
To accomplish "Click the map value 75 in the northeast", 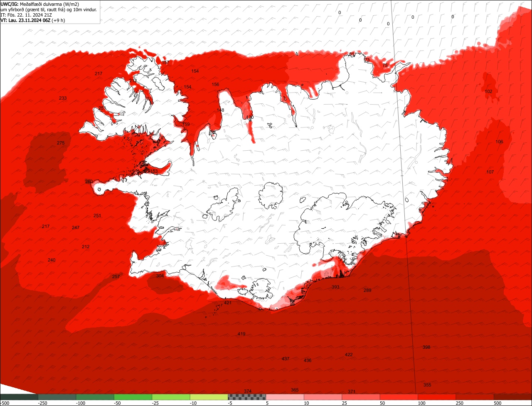I will click(x=385, y=66).
